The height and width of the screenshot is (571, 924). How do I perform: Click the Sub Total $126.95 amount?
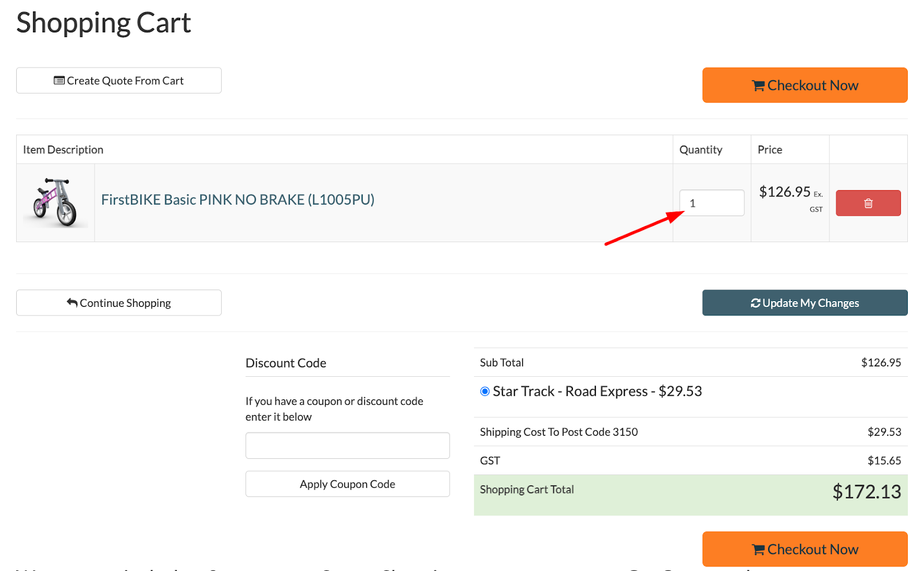pyautogui.click(x=881, y=362)
